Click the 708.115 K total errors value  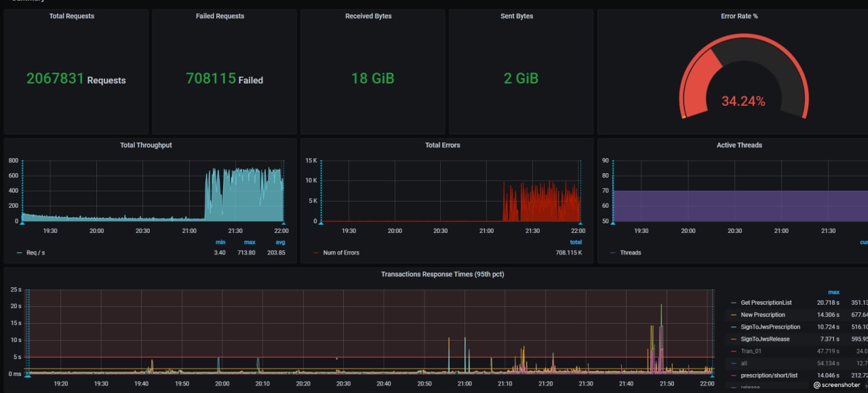coord(568,252)
